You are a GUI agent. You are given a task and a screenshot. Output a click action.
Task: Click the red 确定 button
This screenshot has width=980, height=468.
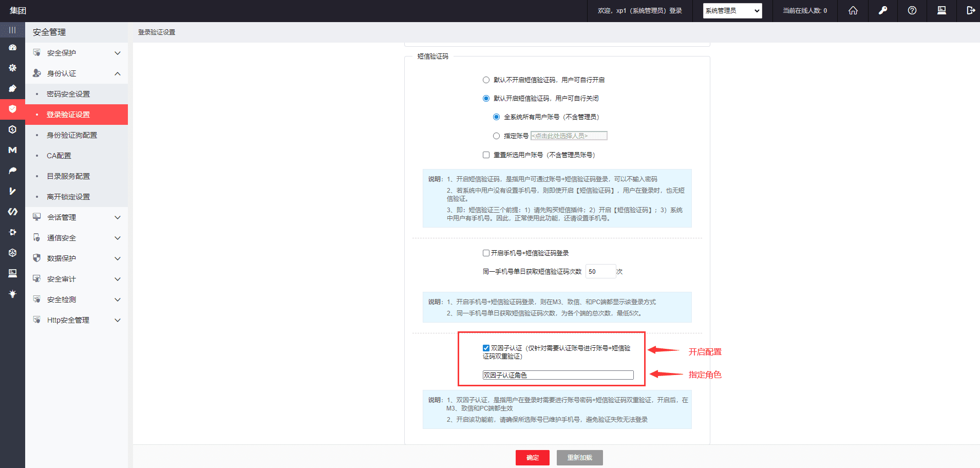[x=533, y=458]
